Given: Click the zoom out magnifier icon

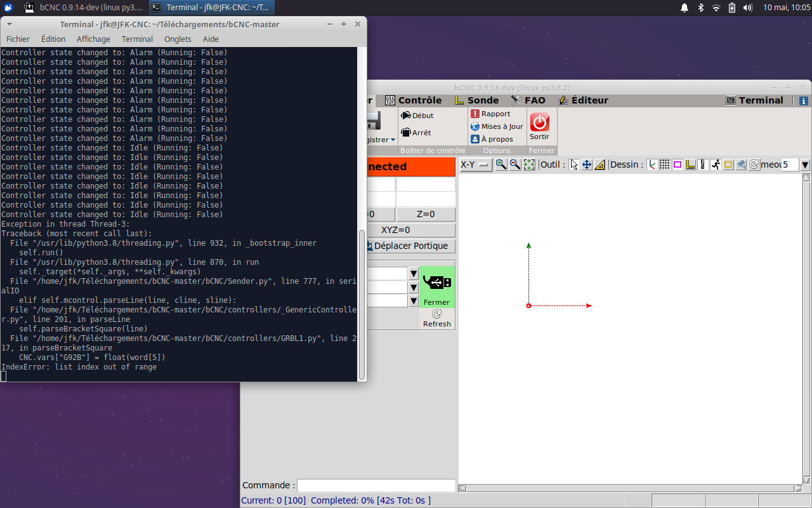Looking at the screenshot, I should (515, 164).
